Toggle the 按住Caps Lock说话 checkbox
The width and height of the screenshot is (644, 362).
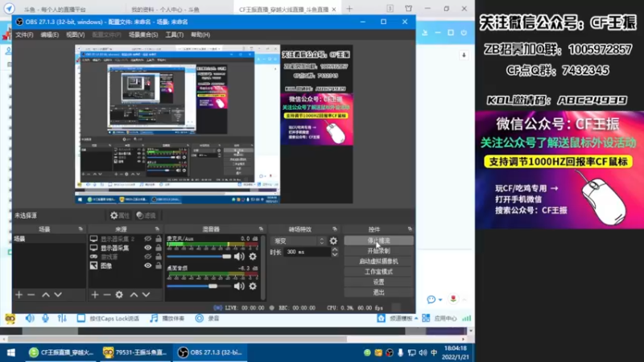click(x=81, y=318)
